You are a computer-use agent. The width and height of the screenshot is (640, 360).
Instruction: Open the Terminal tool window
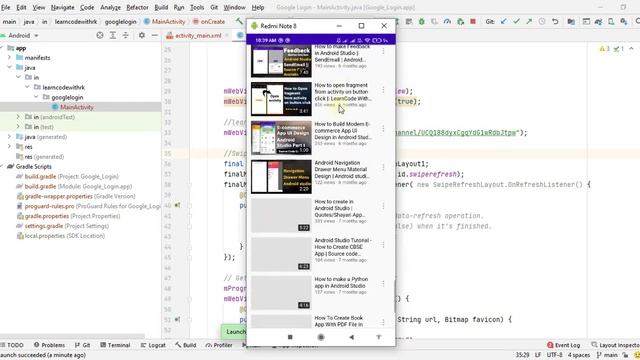tap(115, 345)
